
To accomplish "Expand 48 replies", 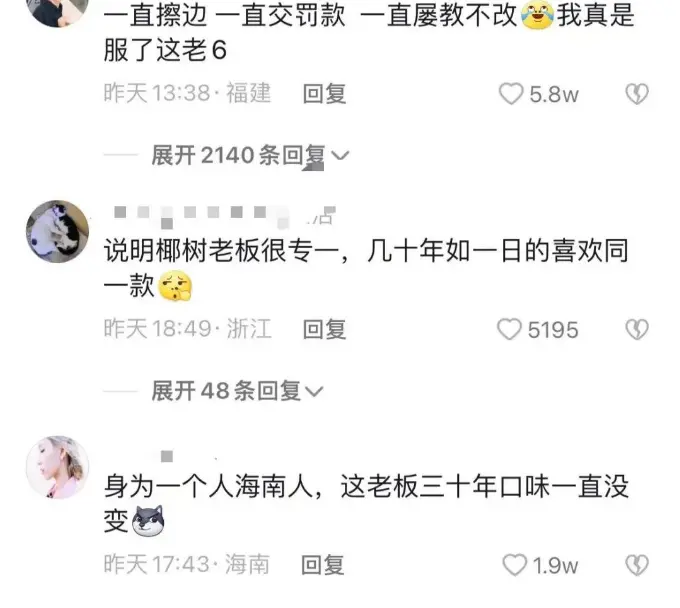I will coord(237,391).
